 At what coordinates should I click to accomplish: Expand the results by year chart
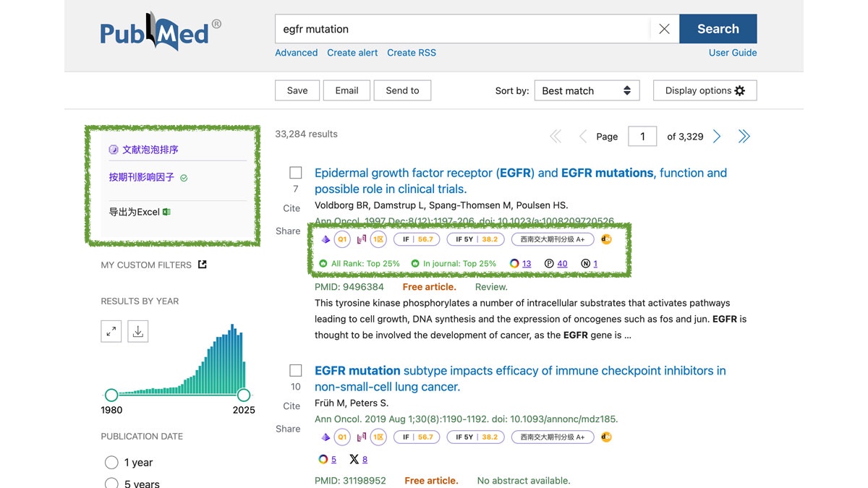coord(111,331)
